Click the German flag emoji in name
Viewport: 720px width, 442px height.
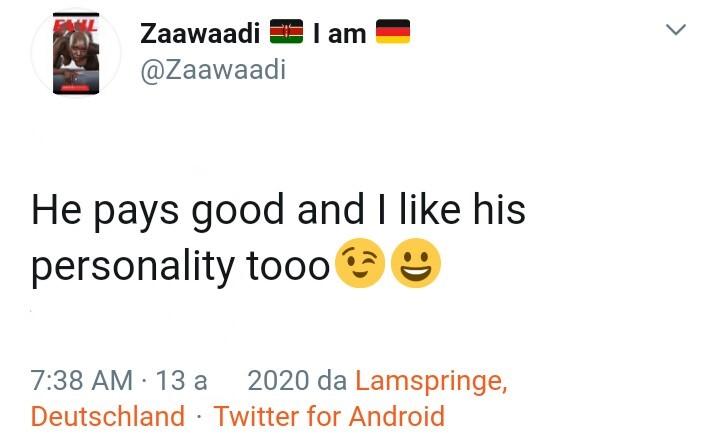pos(392,33)
